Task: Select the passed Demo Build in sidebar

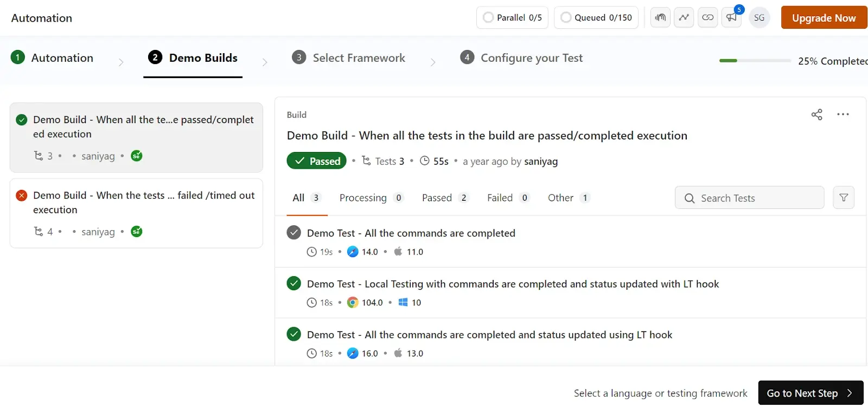Action: point(136,137)
